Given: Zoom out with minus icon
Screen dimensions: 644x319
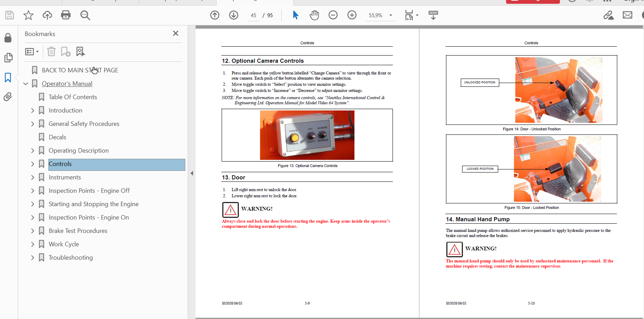Looking at the screenshot, I should pos(333,15).
